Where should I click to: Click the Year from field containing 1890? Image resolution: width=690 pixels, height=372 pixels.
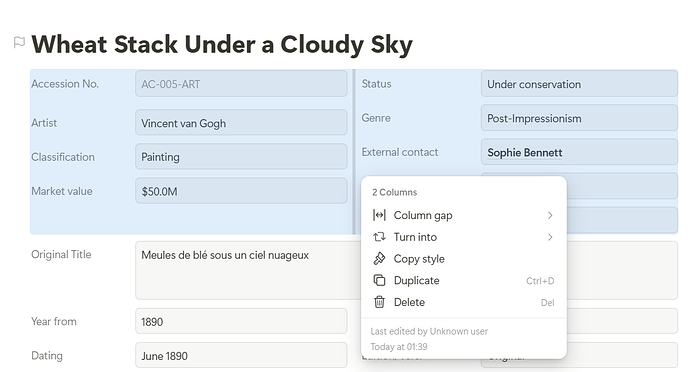(241, 321)
